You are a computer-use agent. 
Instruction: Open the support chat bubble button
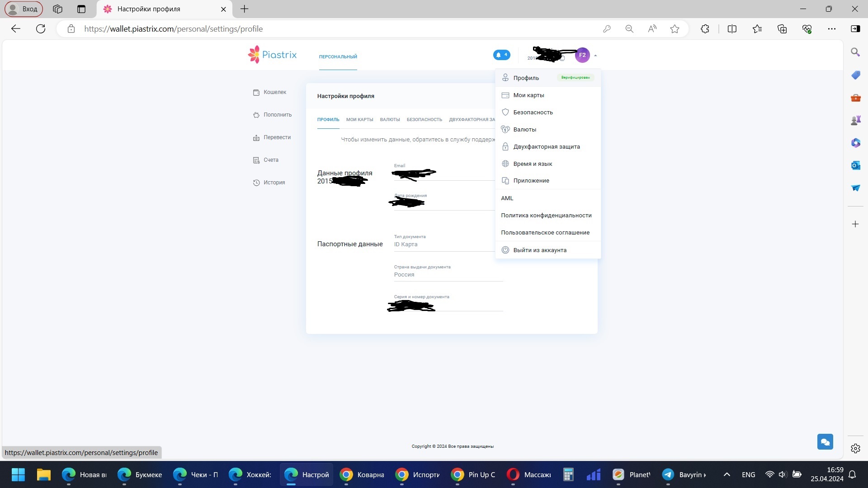825,441
